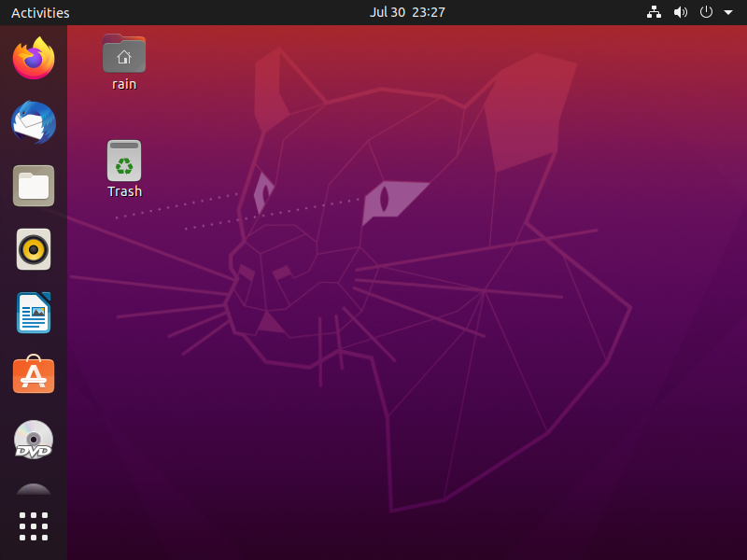This screenshot has height=560, width=747.
Task: Open Firefox from the dock
Action: (x=34, y=59)
